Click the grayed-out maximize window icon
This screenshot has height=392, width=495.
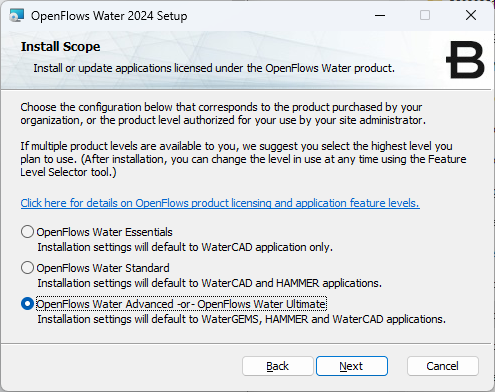pyautogui.click(x=425, y=15)
